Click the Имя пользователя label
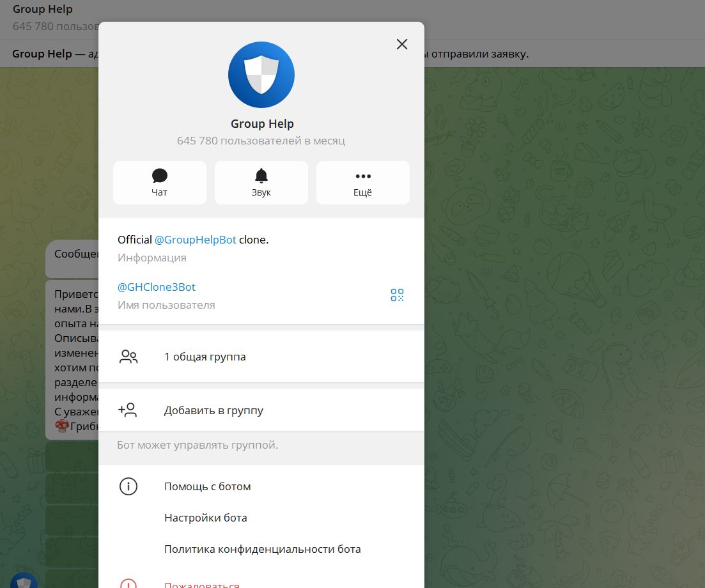This screenshot has height=588, width=705. (x=166, y=305)
